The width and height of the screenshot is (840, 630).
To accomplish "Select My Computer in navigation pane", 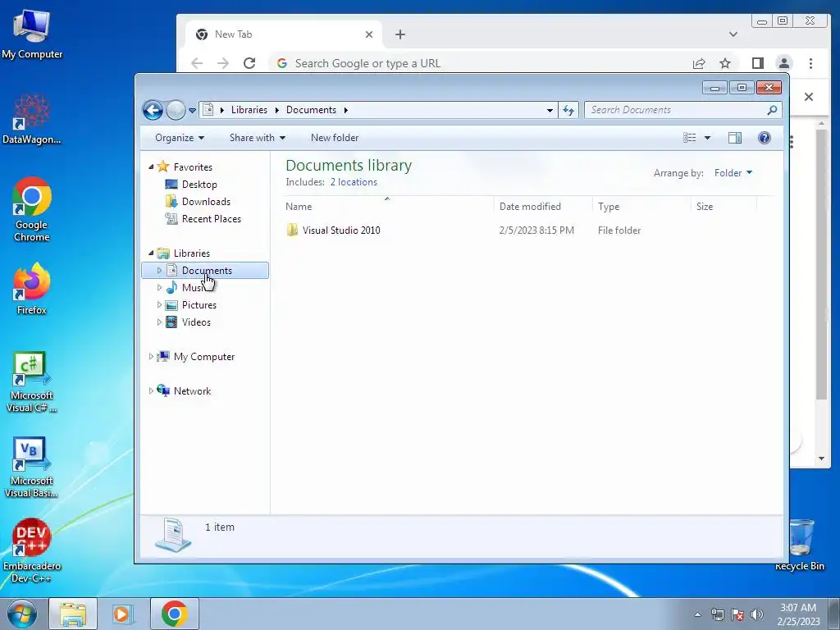I will (203, 357).
